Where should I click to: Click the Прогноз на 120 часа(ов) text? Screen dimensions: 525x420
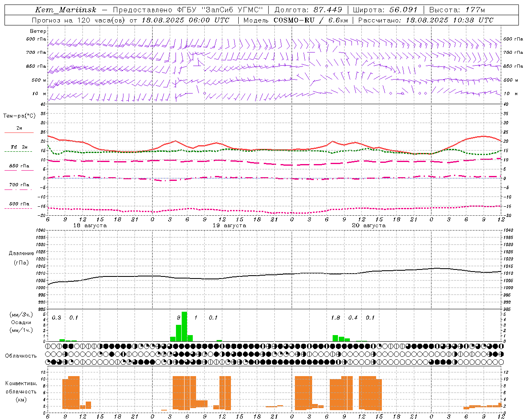(x=79, y=20)
